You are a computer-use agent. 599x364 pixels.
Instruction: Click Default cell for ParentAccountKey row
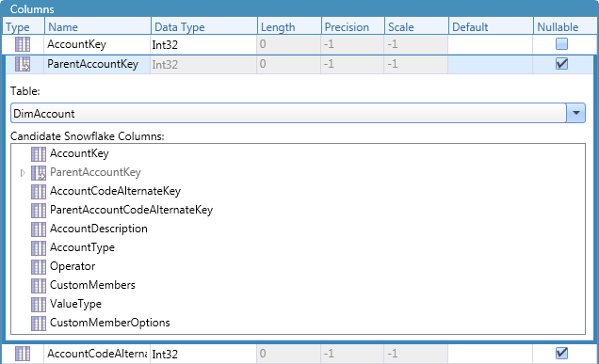tap(490, 64)
